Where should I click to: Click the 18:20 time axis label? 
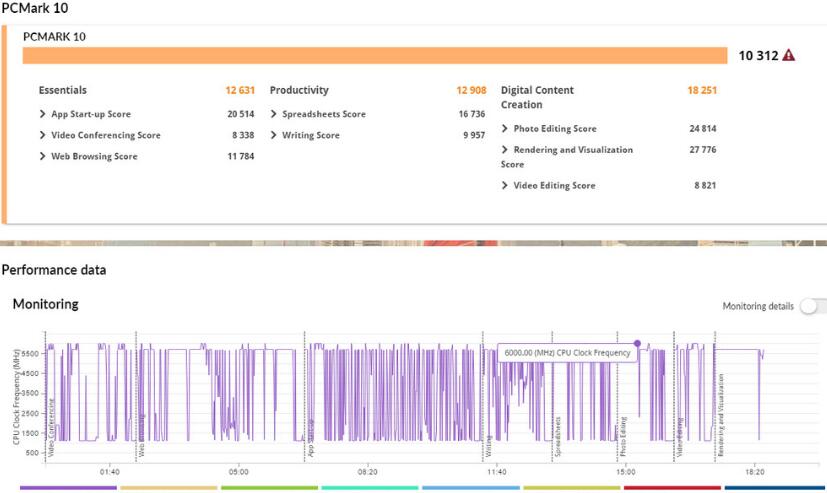[x=755, y=472]
